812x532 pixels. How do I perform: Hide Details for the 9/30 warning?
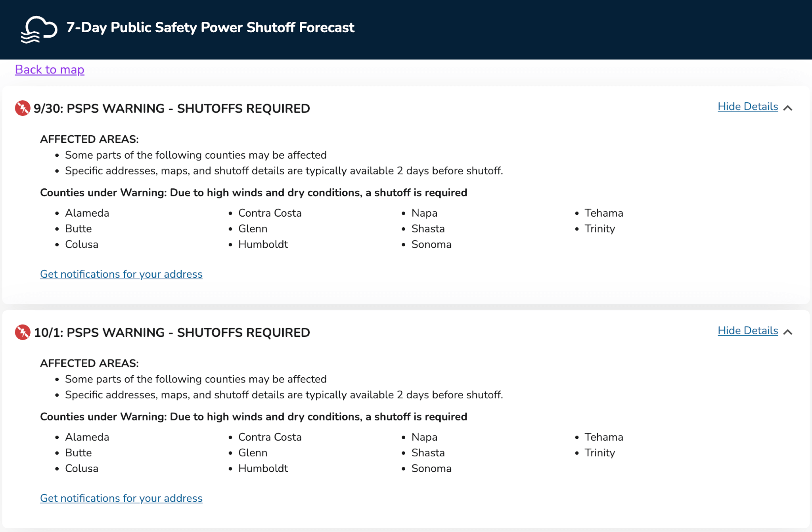point(748,107)
